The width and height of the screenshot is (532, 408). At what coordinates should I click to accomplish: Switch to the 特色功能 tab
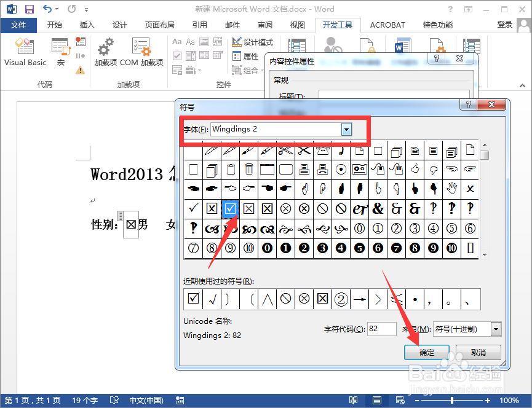pos(437,25)
